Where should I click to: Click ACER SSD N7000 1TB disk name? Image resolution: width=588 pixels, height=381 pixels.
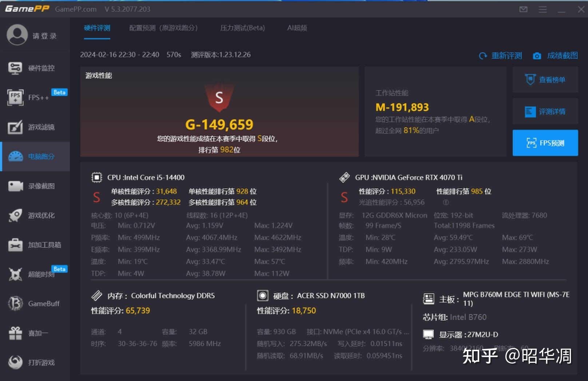331,296
